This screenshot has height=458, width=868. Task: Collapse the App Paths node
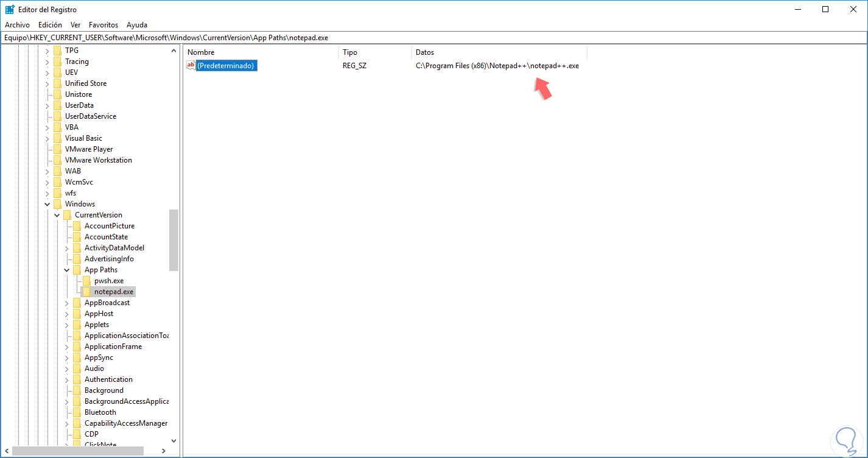point(66,269)
